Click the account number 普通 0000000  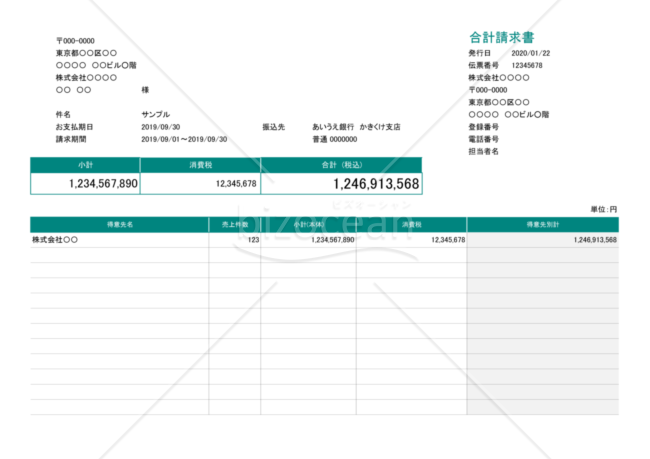point(335,139)
